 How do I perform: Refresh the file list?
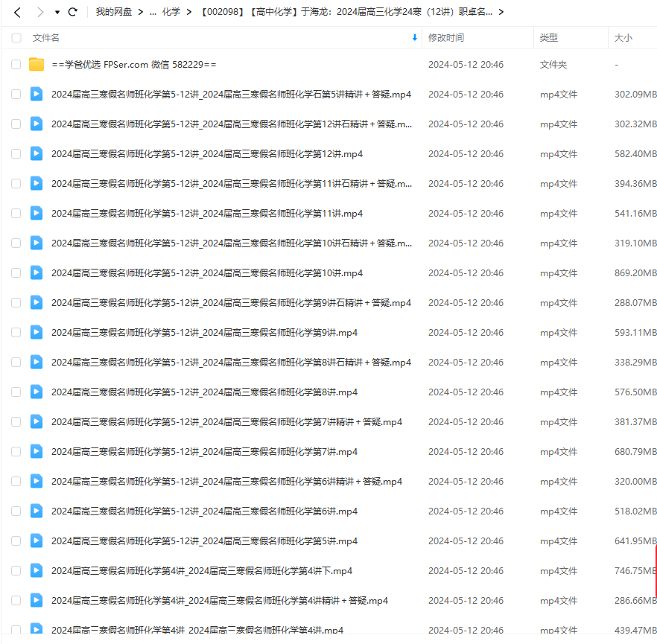tap(73, 12)
